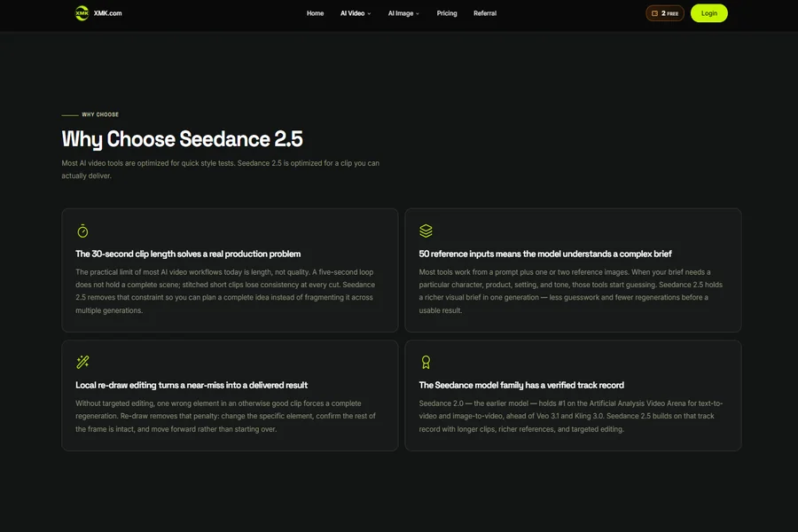Click the stopwatch icon on 30-second clip card
Viewport: 798px width, 532px height.
pos(82,231)
